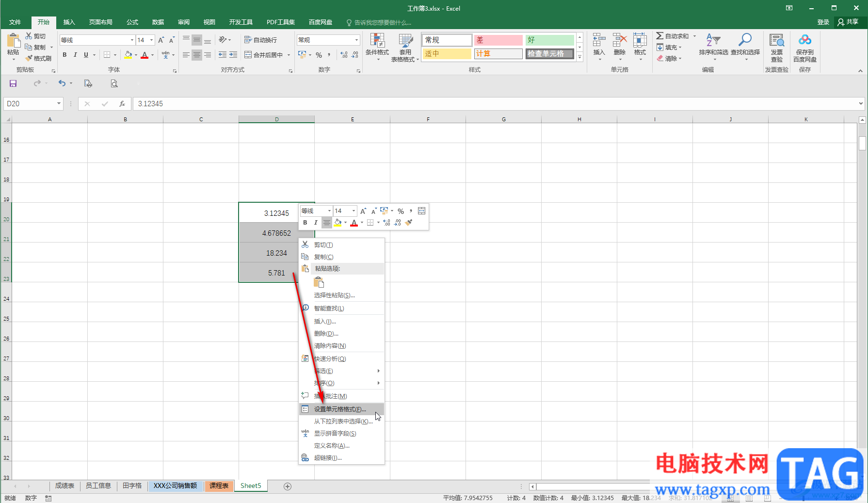Click ribbon decrease decimal button
Viewport: 868px width, 503px height.
pyautogui.click(x=355, y=55)
